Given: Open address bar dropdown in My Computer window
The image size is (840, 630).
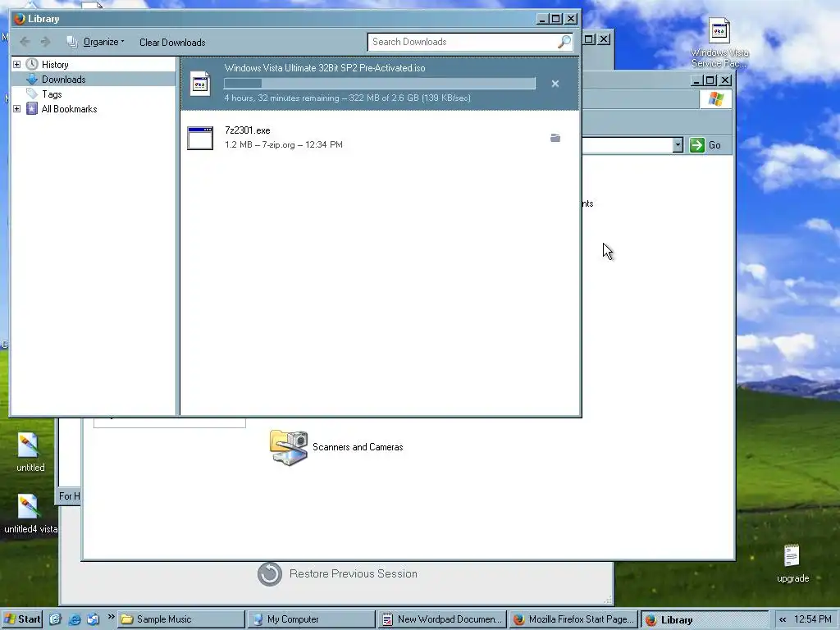Looking at the screenshot, I should (x=678, y=145).
